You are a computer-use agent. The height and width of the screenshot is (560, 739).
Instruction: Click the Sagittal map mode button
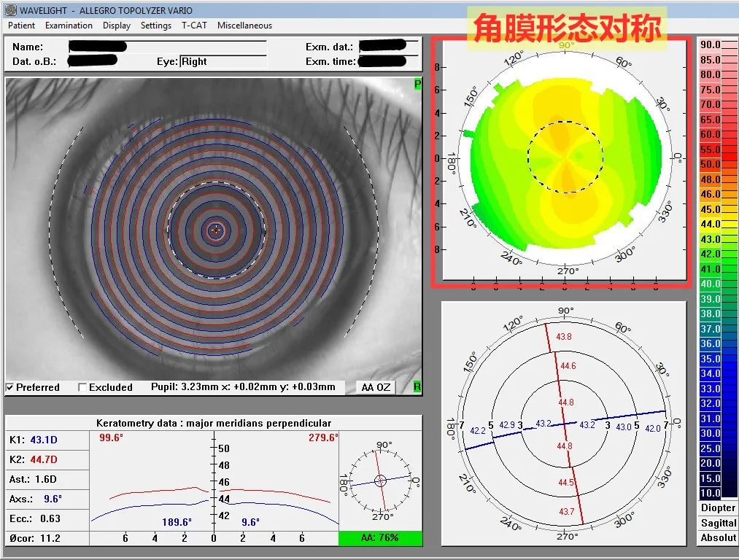[718, 523]
